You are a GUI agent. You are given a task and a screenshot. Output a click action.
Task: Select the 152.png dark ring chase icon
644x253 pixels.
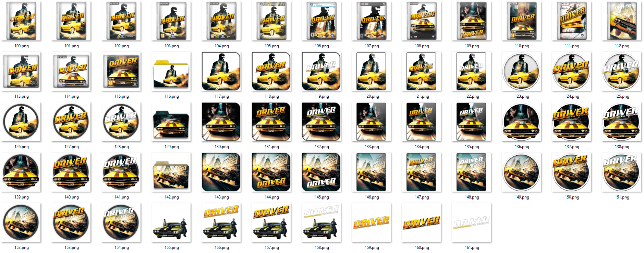[21, 222]
